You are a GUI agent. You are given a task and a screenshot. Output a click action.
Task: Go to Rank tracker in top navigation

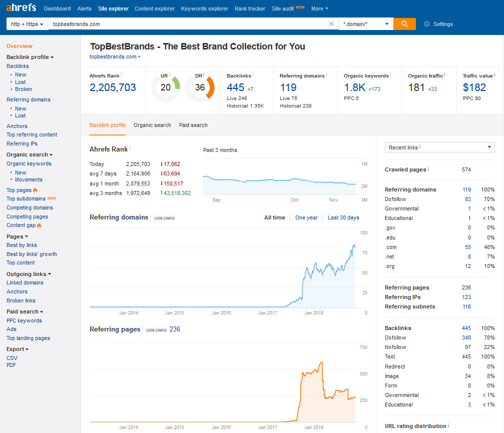(250, 8)
